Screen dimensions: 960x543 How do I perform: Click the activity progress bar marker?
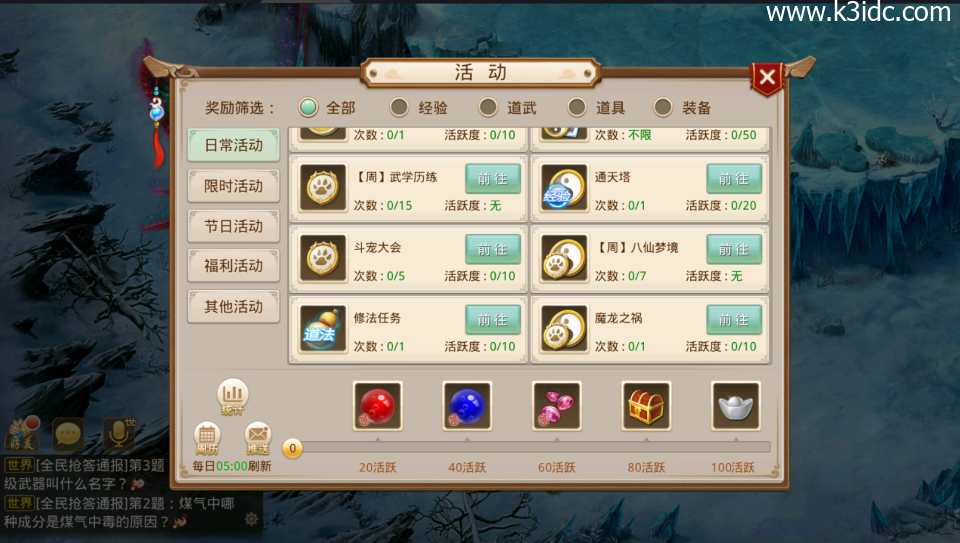tap(293, 449)
